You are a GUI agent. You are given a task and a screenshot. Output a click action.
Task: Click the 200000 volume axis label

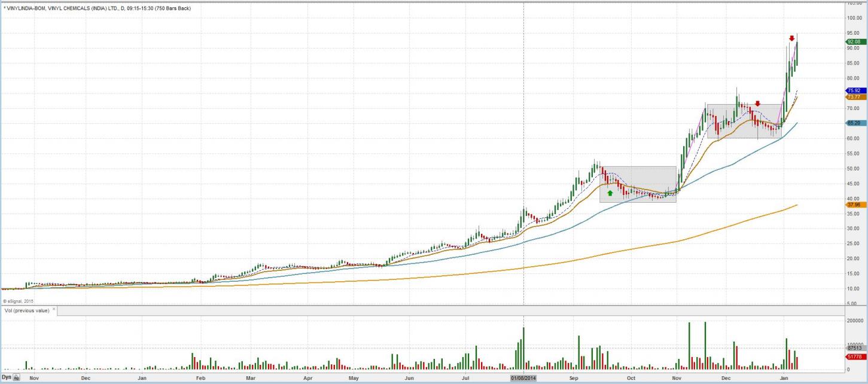[855, 321]
